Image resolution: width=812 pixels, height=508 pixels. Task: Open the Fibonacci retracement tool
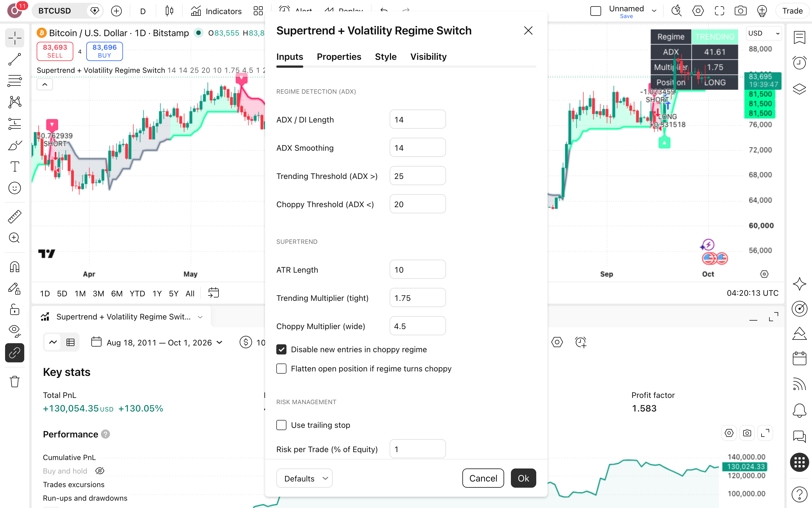[14, 81]
